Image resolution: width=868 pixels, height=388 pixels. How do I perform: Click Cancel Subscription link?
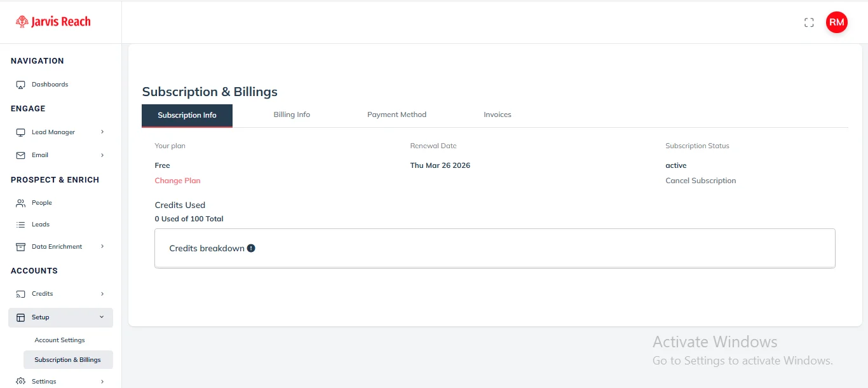[700, 181]
